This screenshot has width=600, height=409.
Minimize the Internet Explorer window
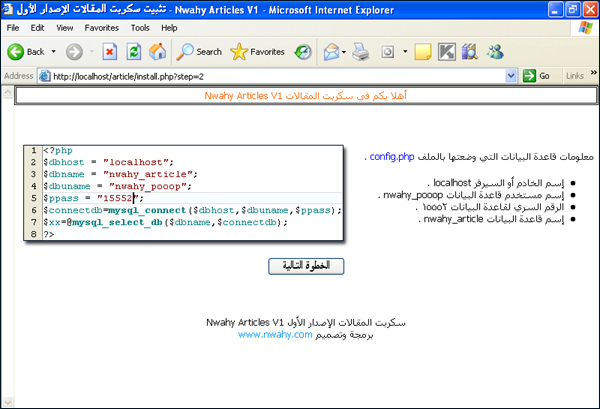556,10
